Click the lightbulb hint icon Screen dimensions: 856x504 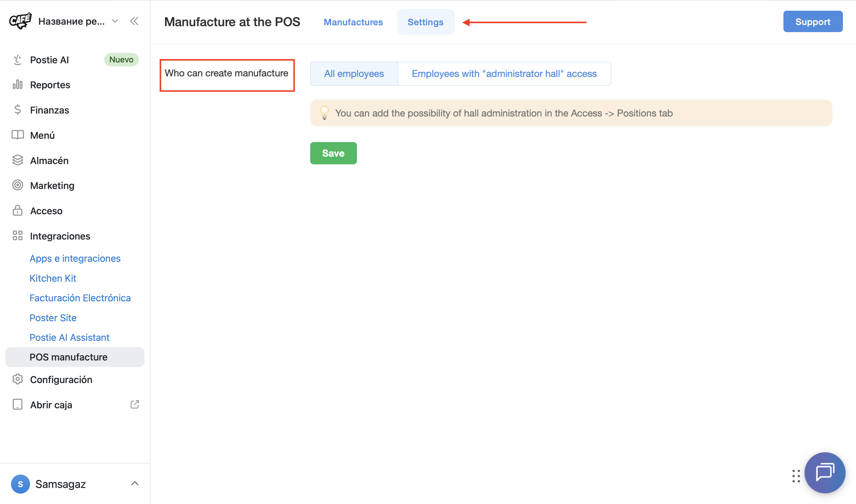tap(324, 113)
